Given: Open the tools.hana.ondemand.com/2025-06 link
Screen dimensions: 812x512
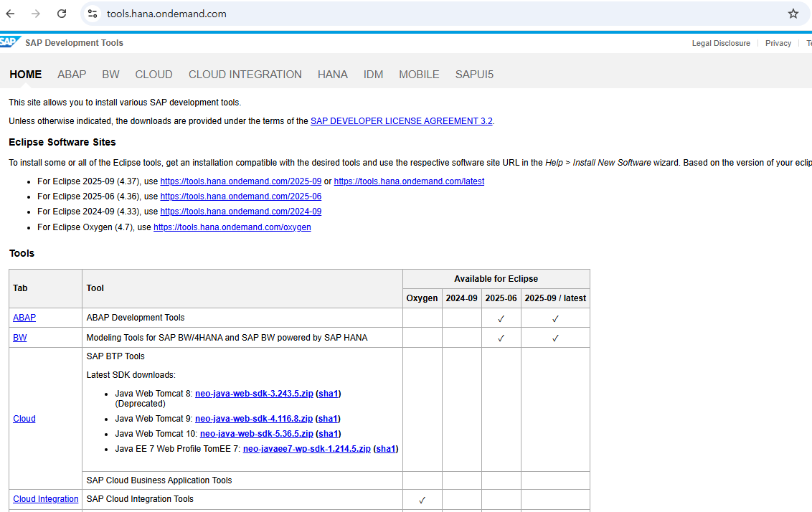Looking at the screenshot, I should [x=241, y=196].
